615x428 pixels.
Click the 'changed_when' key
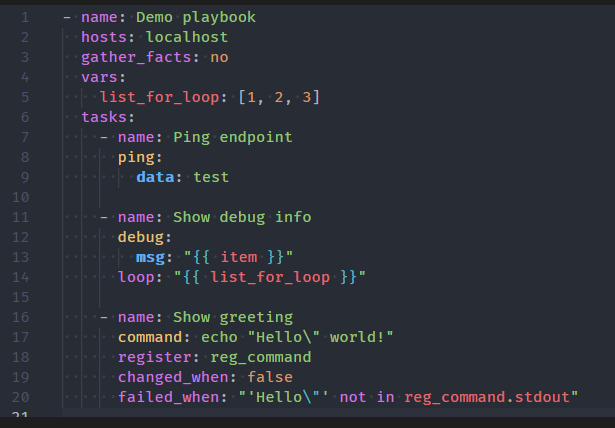[173, 377]
